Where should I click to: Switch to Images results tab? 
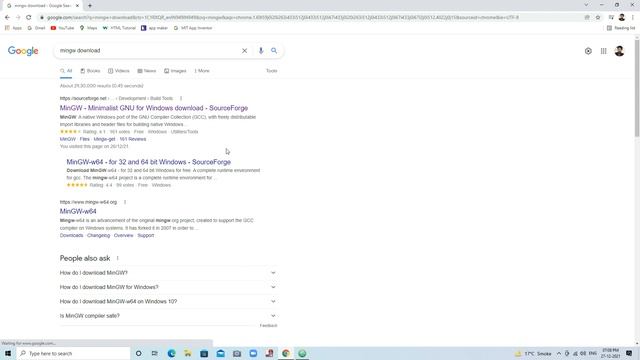175,71
